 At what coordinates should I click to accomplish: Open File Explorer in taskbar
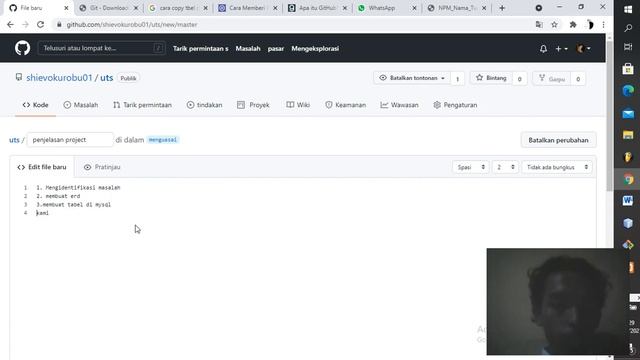click(x=628, y=135)
